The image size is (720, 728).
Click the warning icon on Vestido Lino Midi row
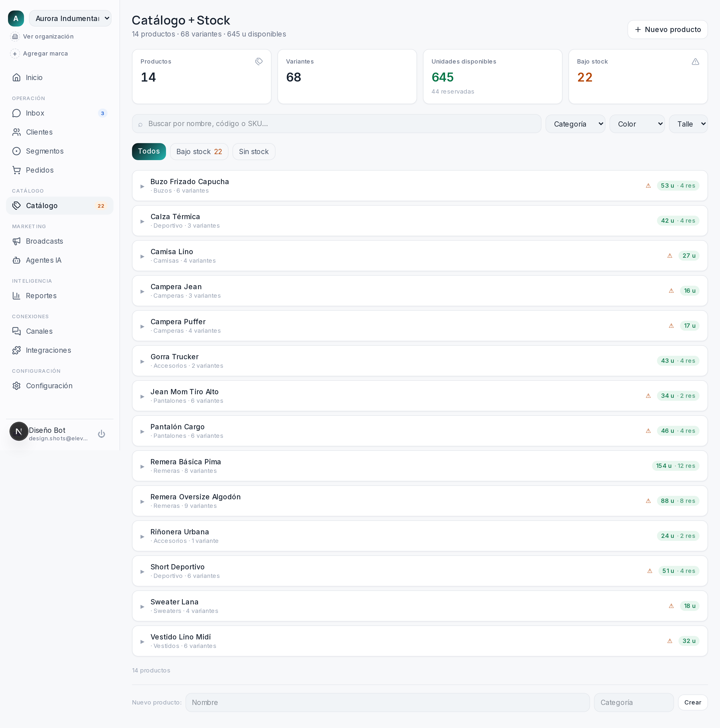[669, 641]
